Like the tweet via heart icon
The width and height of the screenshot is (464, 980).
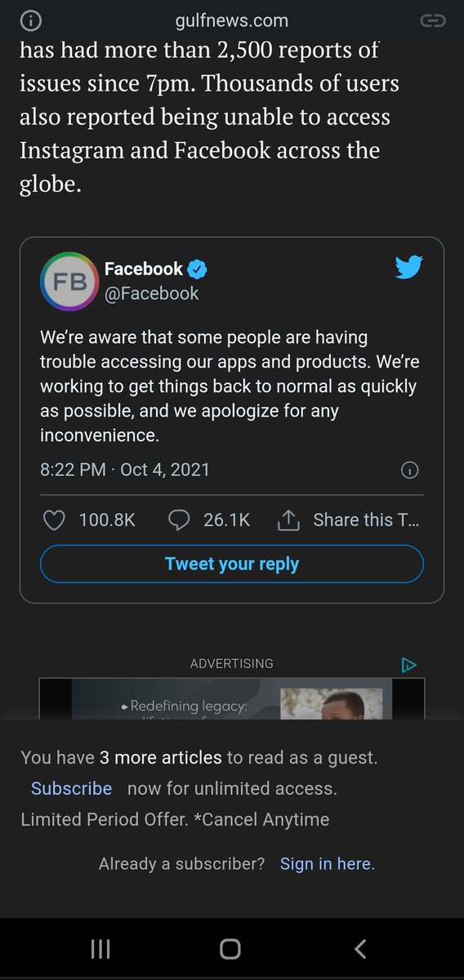click(x=54, y=520)
